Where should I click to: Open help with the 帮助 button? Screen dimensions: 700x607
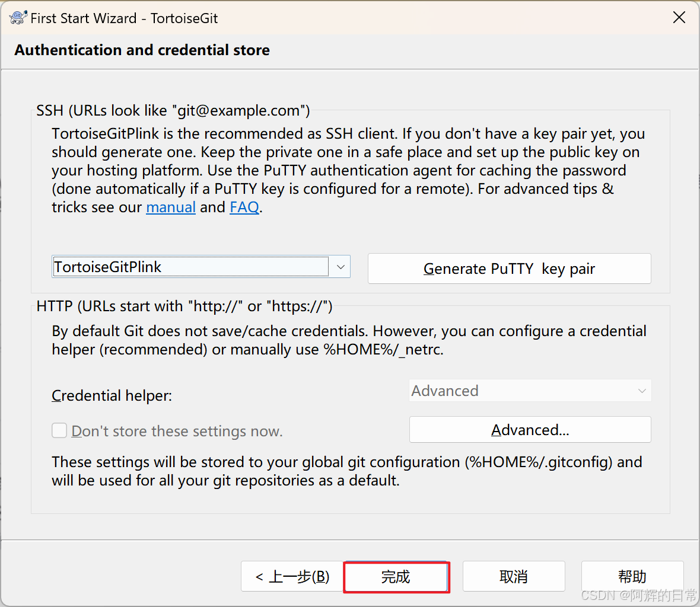(632, 576)
